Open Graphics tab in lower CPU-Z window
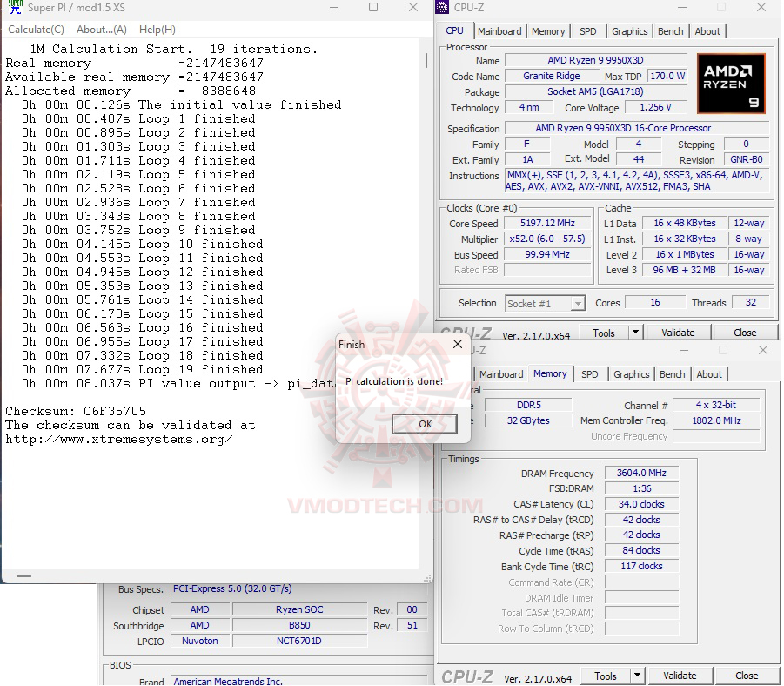This screenshot has width=784, height=686. tap(632, 374)
